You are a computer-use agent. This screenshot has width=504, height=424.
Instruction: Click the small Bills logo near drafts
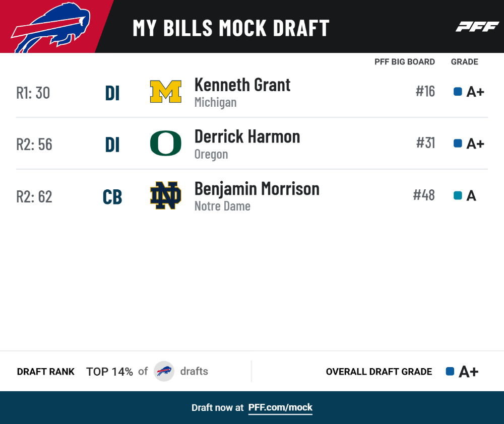click(x=164, y=371)
